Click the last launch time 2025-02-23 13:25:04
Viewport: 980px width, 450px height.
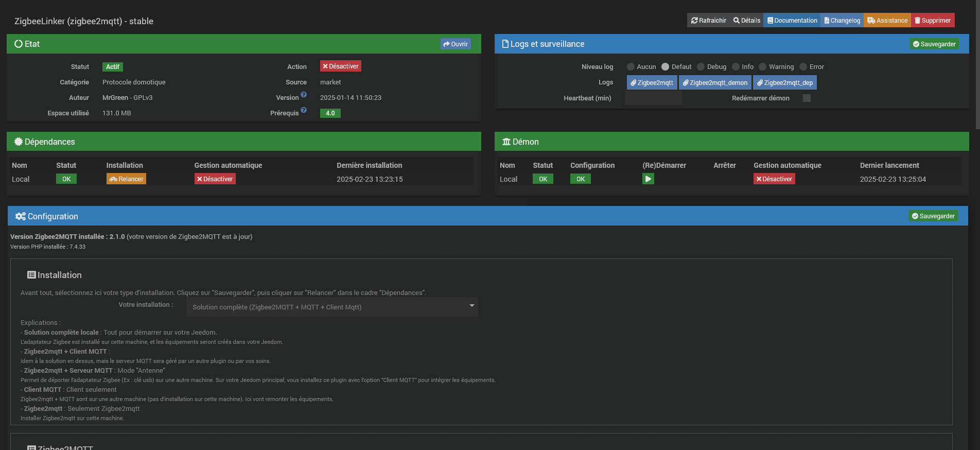click(x=893, y=179)
